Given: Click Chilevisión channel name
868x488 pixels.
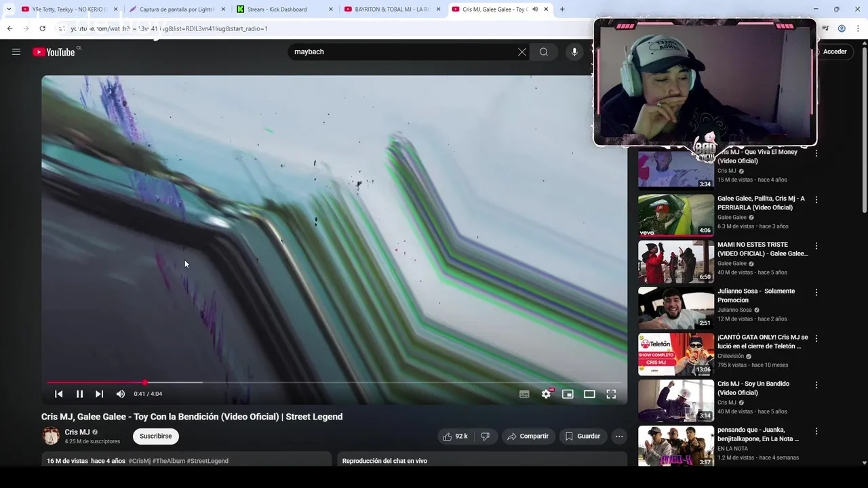Looking at the screenshot, I should [730, 357].
